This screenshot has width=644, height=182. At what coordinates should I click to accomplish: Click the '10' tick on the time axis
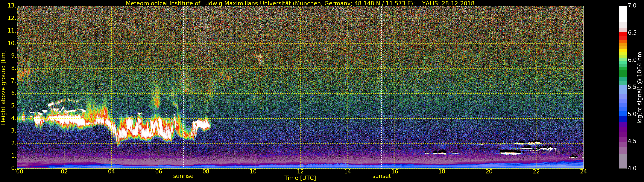253,172
